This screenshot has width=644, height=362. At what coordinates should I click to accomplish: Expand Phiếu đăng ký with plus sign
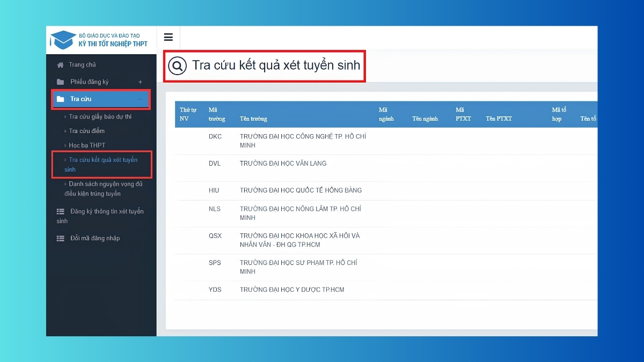pos(141,82)
